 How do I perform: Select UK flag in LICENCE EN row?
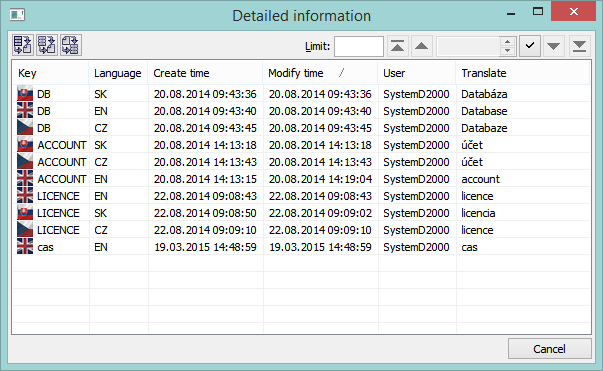tap(25, 196)
